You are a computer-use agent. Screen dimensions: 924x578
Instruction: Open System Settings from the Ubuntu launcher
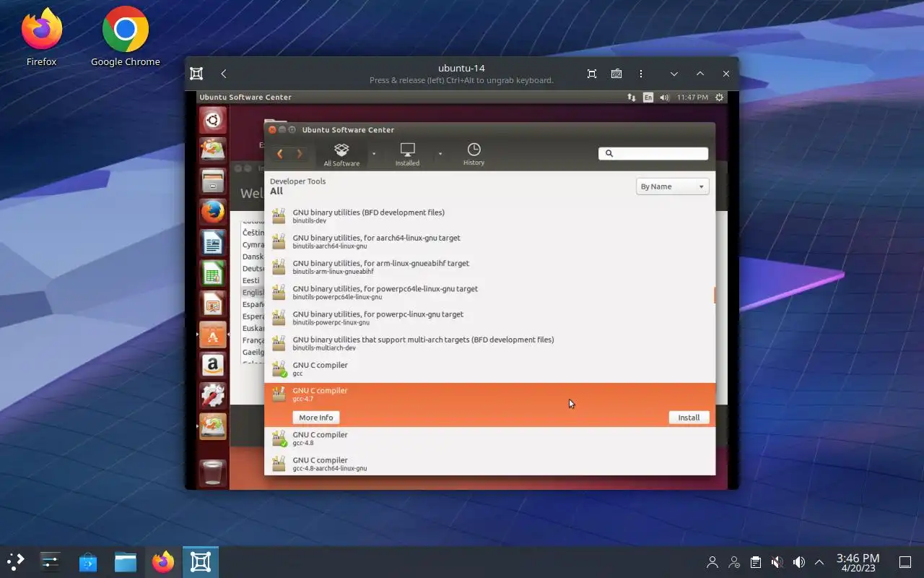point(213,395)
